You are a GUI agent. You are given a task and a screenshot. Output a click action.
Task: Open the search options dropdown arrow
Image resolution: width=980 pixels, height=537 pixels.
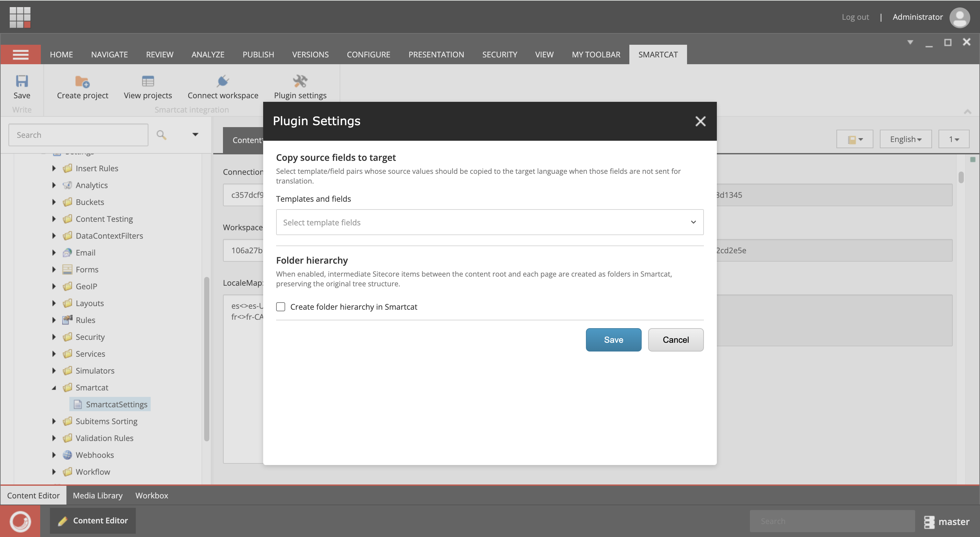pos(195,134)
